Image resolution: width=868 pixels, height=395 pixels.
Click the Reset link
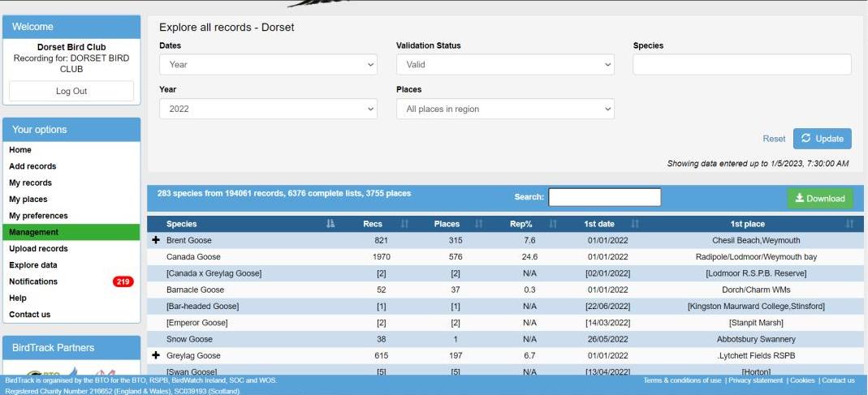click(774, 139)
